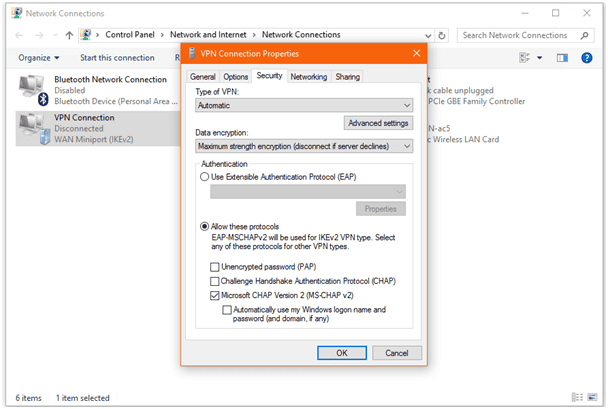Click the Back arrow in Network Connections
This screenshot has height=409, width=608.
[19, 35]
